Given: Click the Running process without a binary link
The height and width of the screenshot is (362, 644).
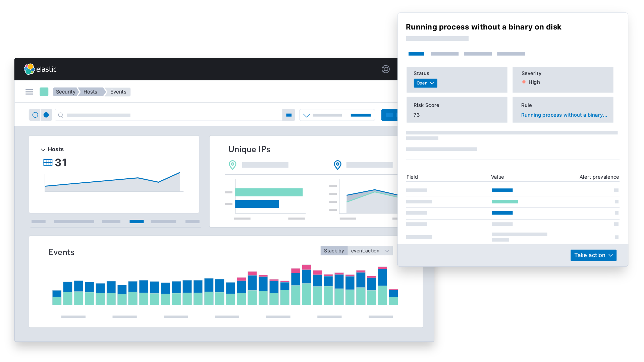Looking at the screenshot, I should tap(564, 115).
